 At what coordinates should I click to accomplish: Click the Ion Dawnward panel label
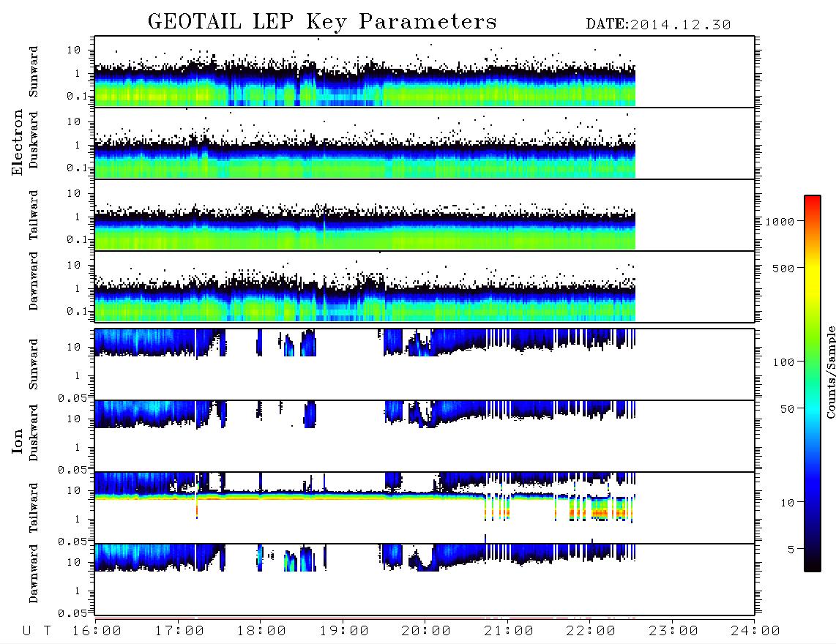coord(34,574)
